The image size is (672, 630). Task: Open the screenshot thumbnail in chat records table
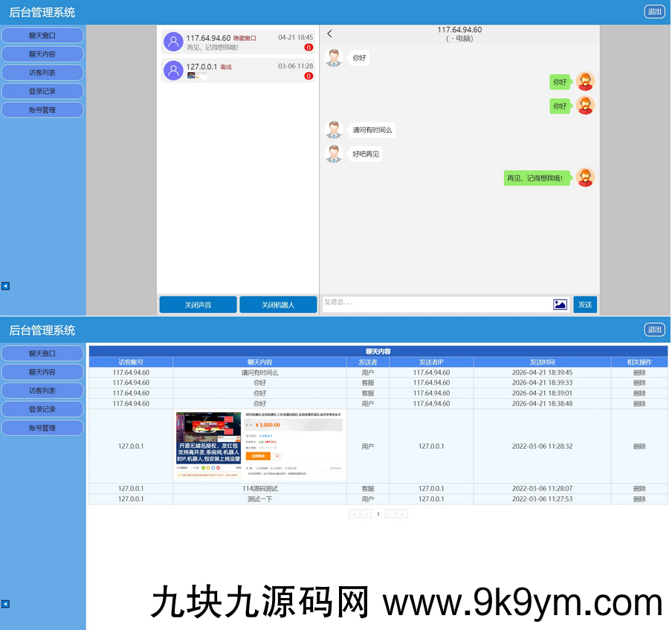coord(259,446)
